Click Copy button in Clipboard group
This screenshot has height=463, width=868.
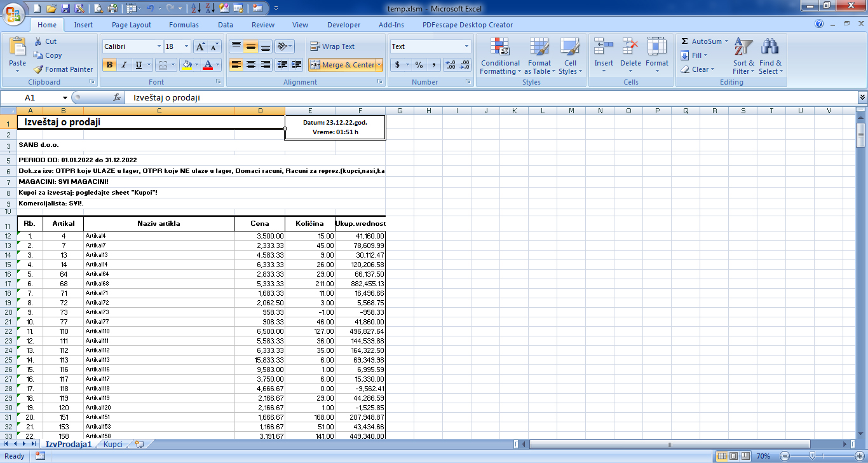tap(48, 55)
